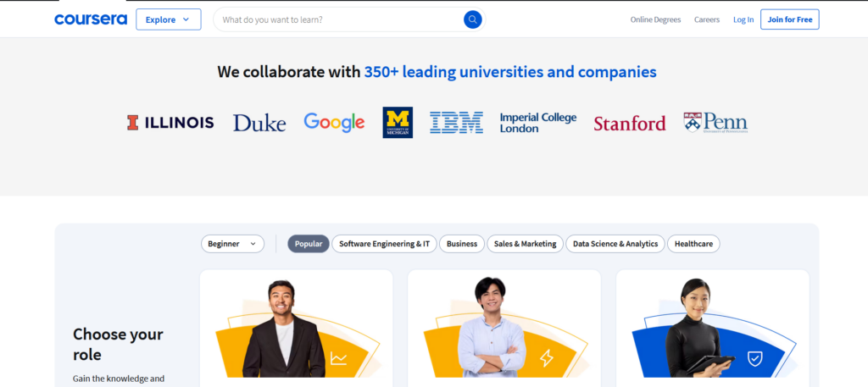
Task: Click the Coursera logo
Action: coord(91,19)
